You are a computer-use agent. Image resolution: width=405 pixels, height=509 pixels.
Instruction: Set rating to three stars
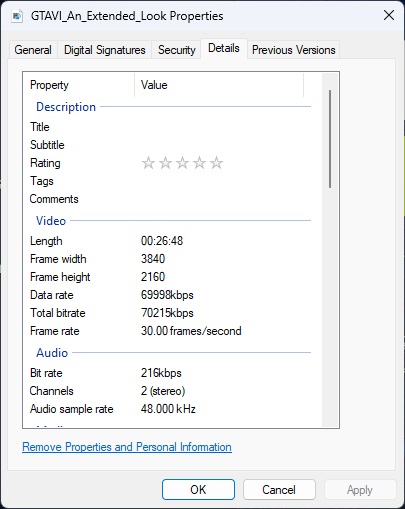click(182, 163)
